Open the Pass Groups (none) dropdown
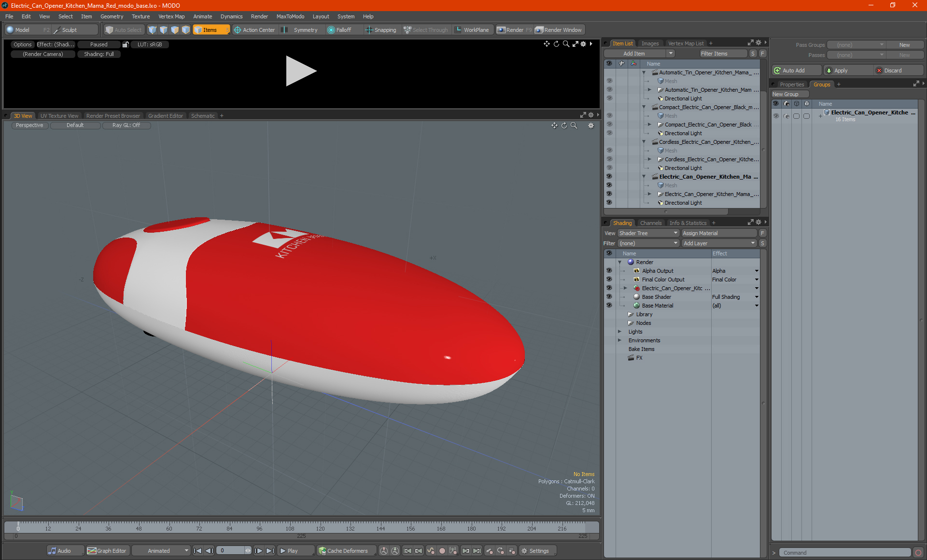Screen dimensions: 927x560 (x=857, y=45)
